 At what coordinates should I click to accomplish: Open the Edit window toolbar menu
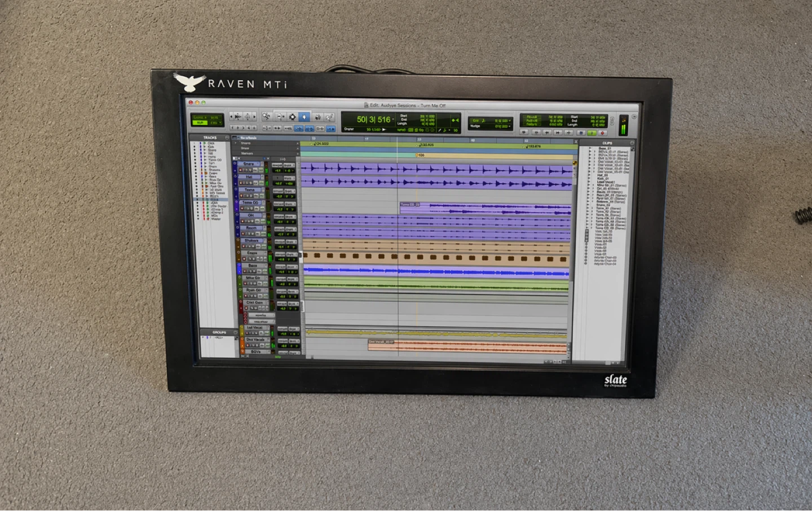click(x=634, y=117)
